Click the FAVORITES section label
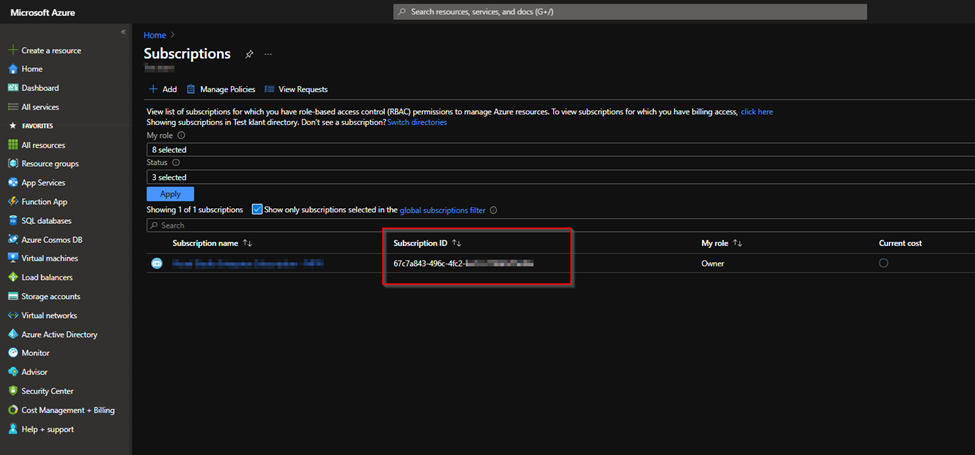Screen dimensions: 975x455 (37, 126)
